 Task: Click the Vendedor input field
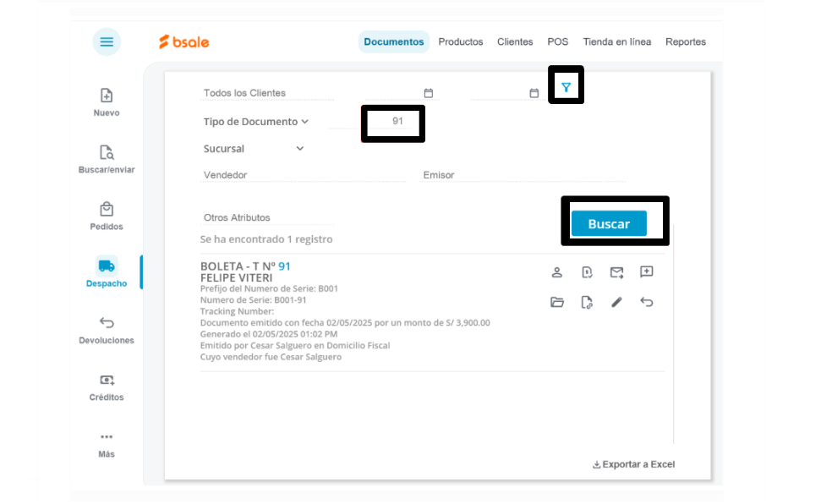coord(303,175)
